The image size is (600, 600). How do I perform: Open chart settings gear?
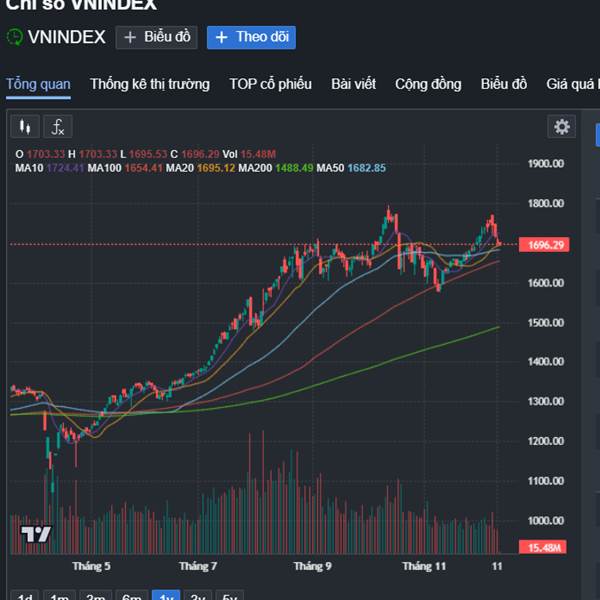click(562, 127)
